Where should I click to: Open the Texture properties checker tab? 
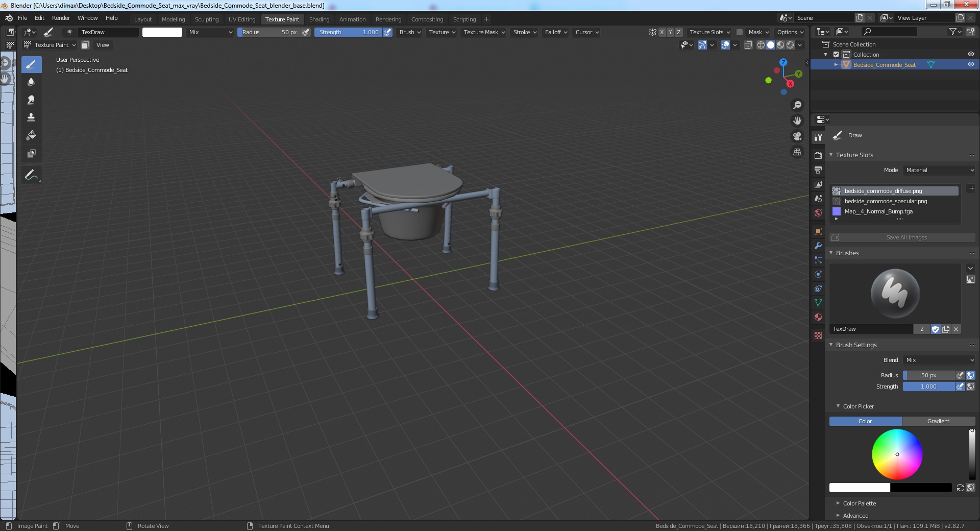click(818, 335)
